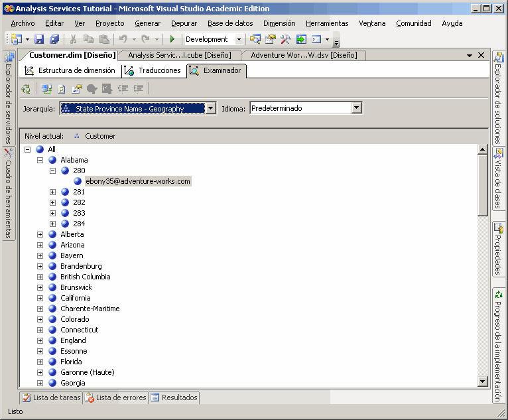Switch to the Estructura de dimensión tab
The height and width of the screenshot is (420, 508).
pos(70,70)
